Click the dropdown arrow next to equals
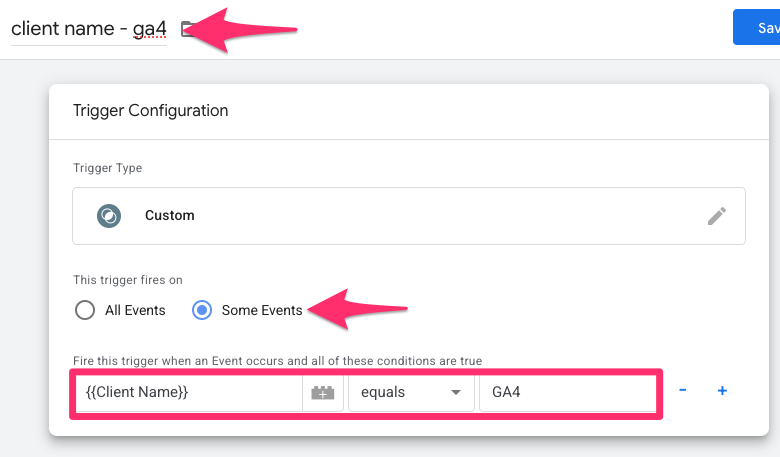Viewport: 780px width, 457px height. [x=456, y=392]
